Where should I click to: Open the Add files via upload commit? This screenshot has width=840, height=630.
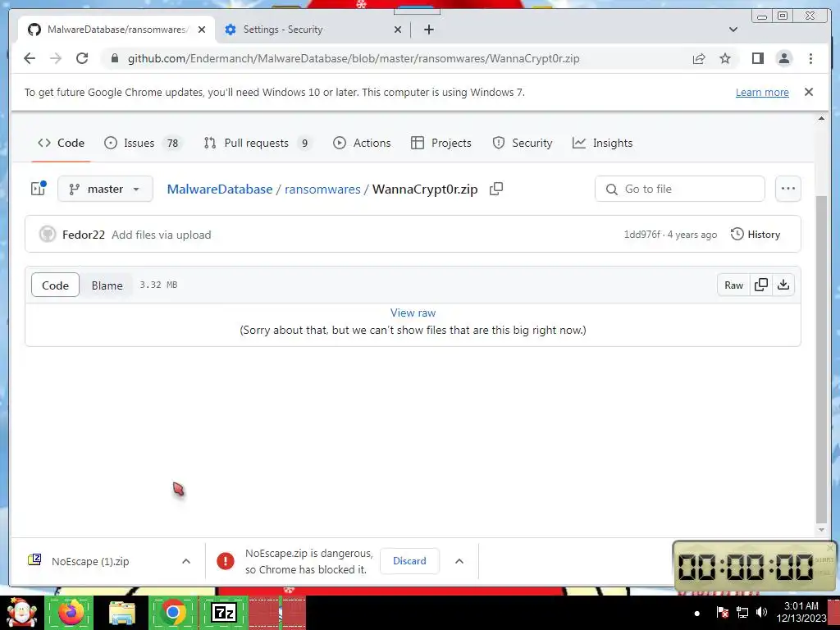(162, 235)
